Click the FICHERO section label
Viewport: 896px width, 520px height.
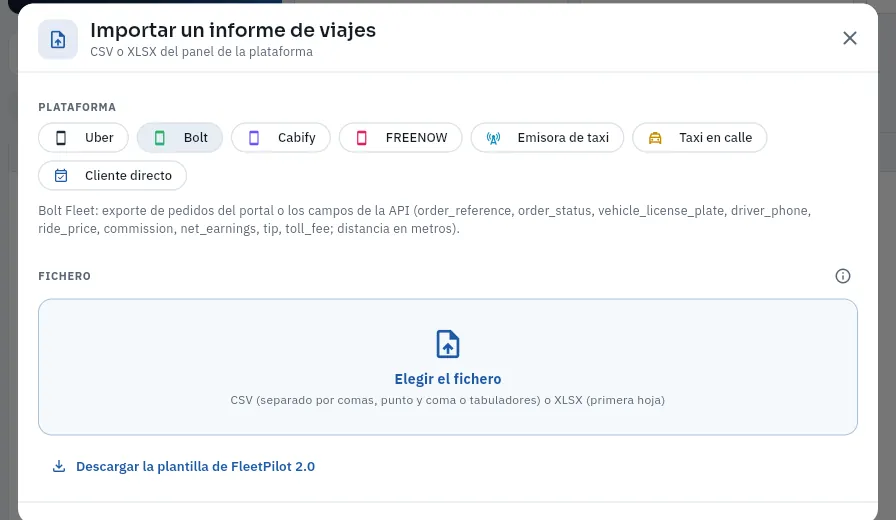pos(65,276)
